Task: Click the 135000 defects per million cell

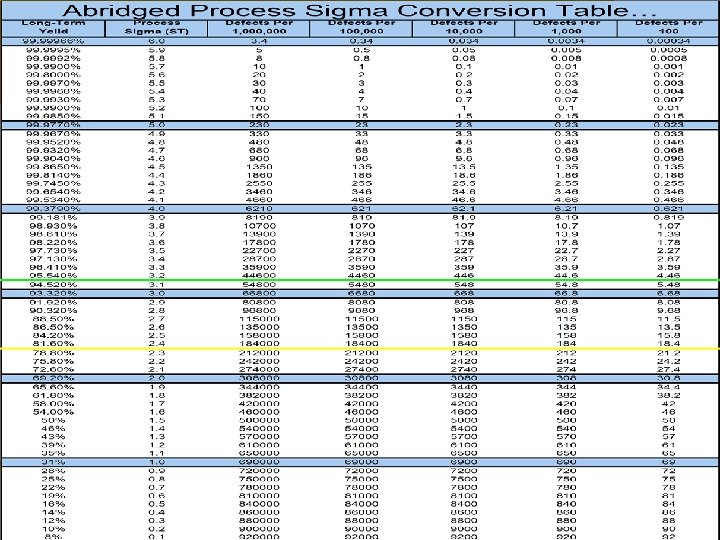Action: tap(259, 327)
